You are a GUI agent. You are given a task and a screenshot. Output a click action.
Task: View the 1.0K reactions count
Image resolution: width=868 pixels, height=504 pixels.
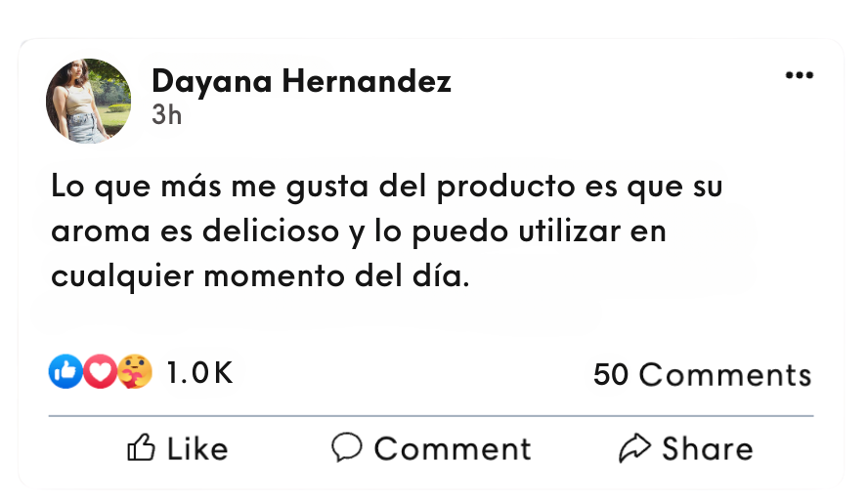point(199,372)
